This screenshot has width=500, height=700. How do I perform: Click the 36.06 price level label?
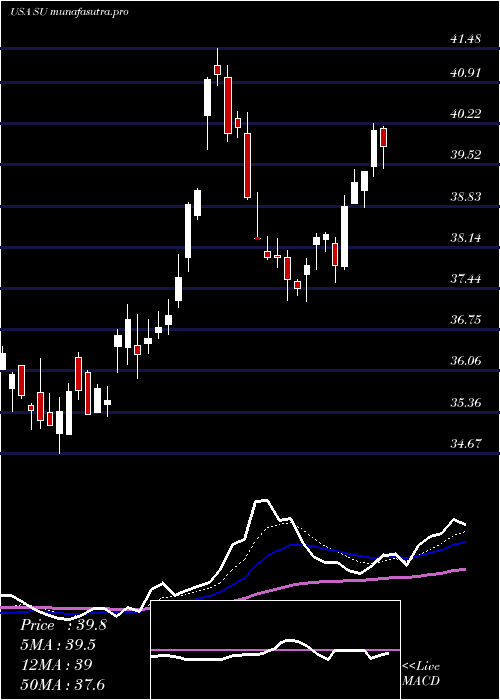pos(466,361)
